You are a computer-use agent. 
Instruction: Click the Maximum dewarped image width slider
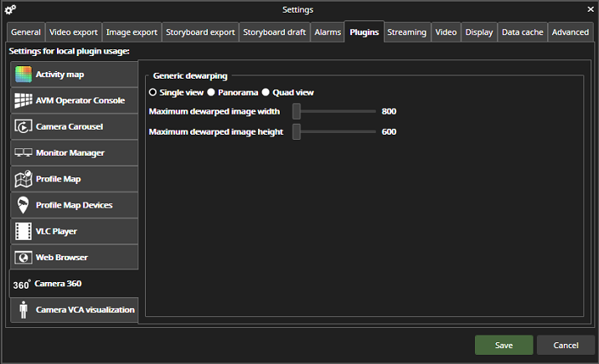pyautogui.click(x=334, y=111)
